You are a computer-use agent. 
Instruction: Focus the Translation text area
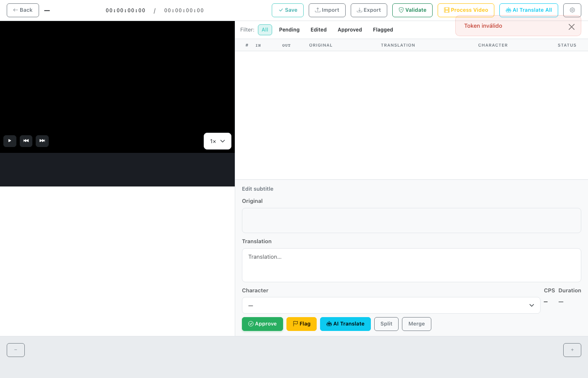(x=412, y=265)
